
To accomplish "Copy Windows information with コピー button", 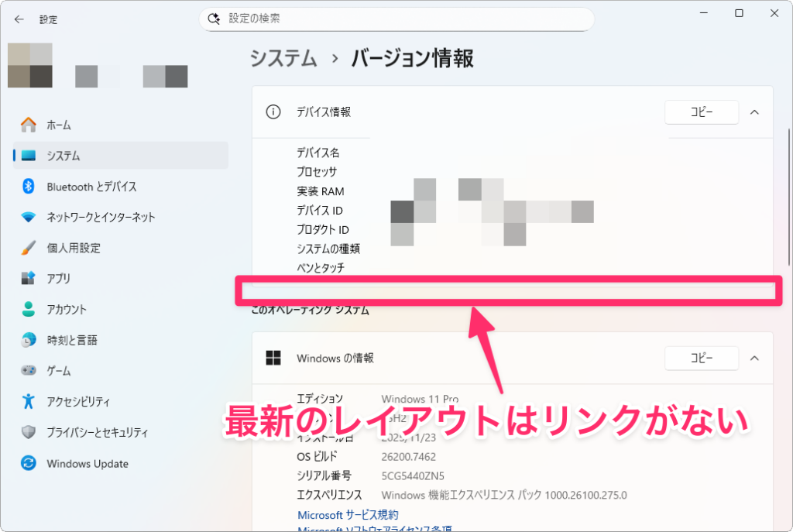I will pos(701,359).
